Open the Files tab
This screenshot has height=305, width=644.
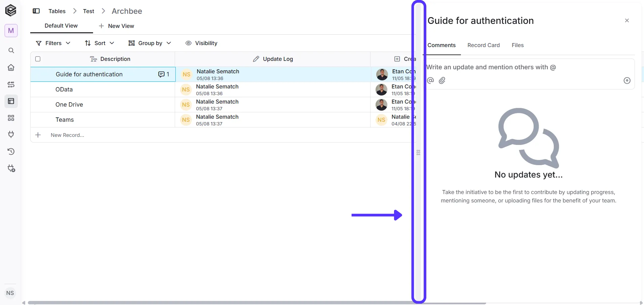(x=518, y=45)
